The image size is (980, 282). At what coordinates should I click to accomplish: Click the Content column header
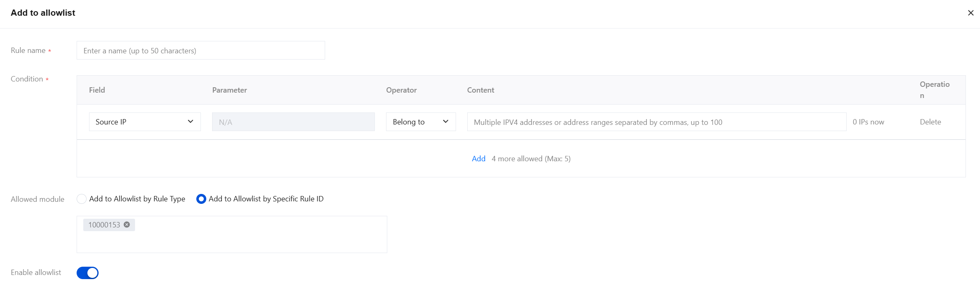click(x=480, y=90)
